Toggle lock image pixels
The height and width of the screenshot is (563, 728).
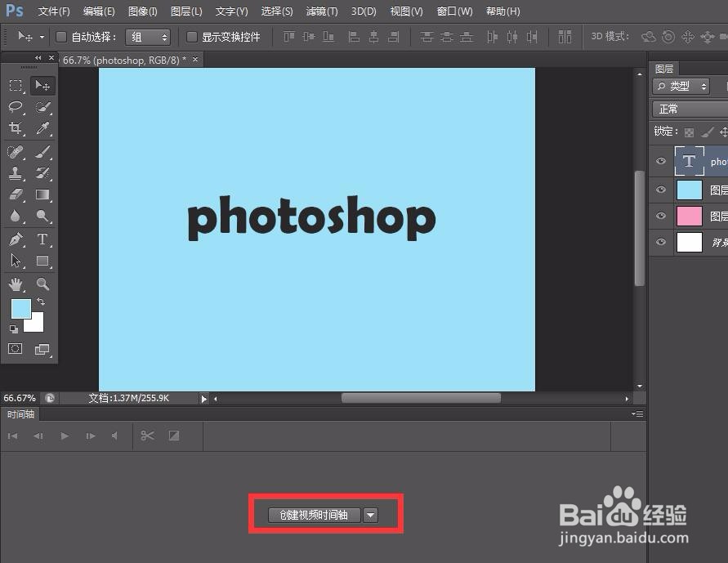[707, 132]
